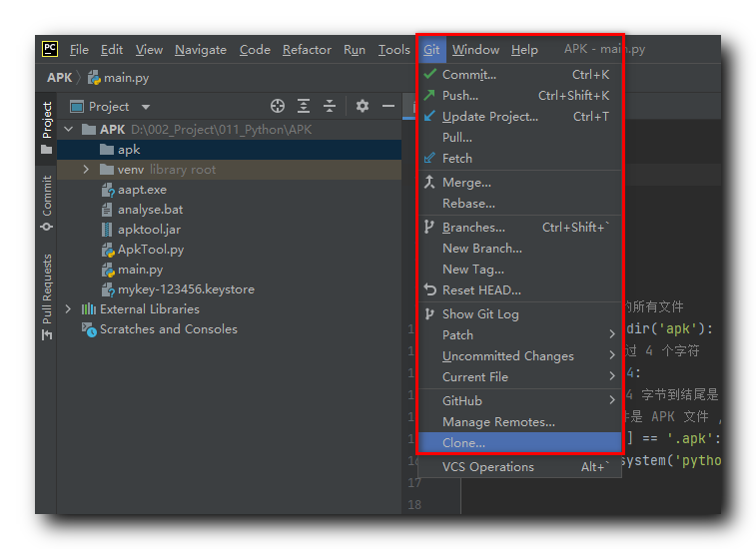Click the green Push arrow icon
The height and width of the screenshot is (549, 756).
pos(429,95)
